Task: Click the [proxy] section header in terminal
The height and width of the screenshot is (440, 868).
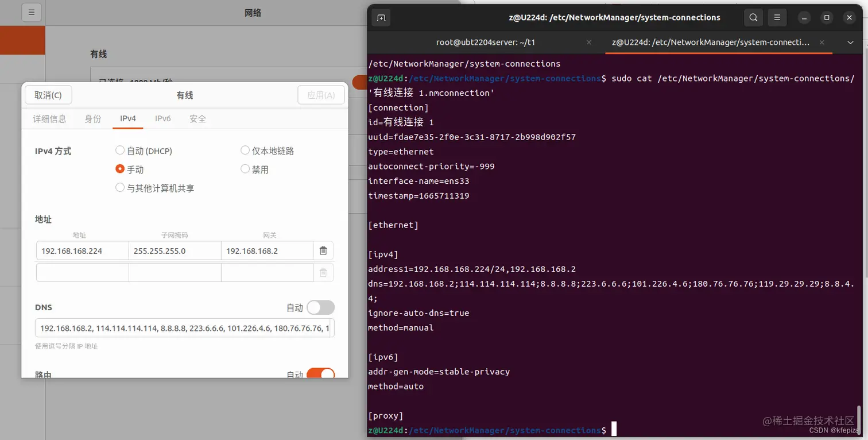Action: pyautogui.click(x=386, y=416)
